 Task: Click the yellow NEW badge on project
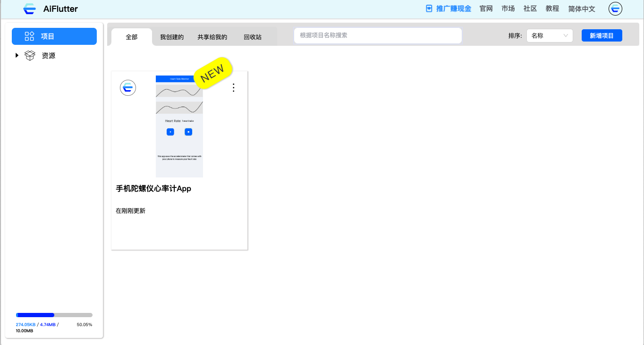click(212, 73)
